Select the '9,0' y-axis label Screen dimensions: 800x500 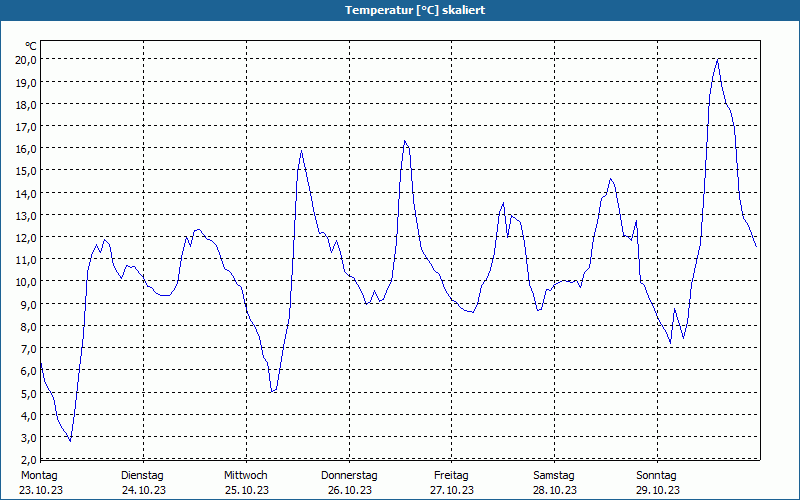[28, 304]
